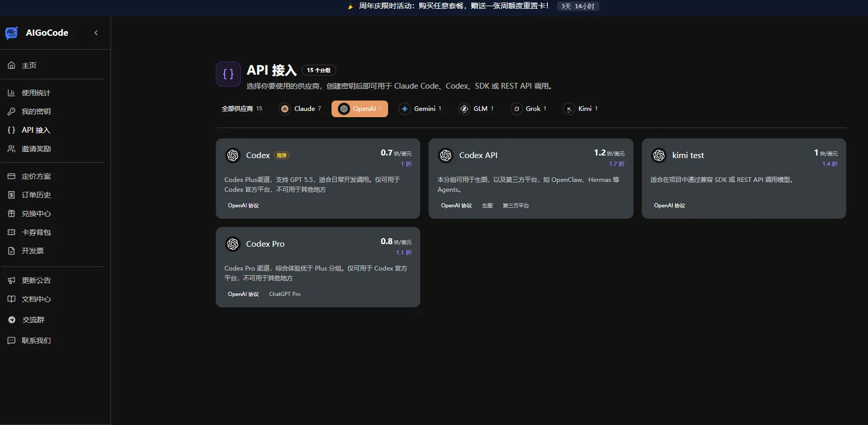Click the 推荐 badge on Codex card
Image resolution: width=868 pixels, height=425 pixels.
[x=282, y=155]
